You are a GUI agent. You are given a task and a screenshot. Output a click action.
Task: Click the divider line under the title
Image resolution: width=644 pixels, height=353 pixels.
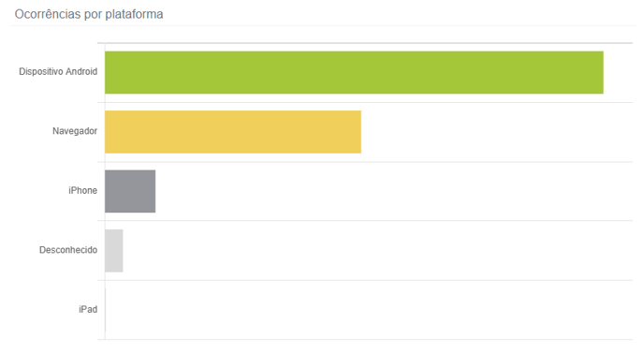(323, 25)
